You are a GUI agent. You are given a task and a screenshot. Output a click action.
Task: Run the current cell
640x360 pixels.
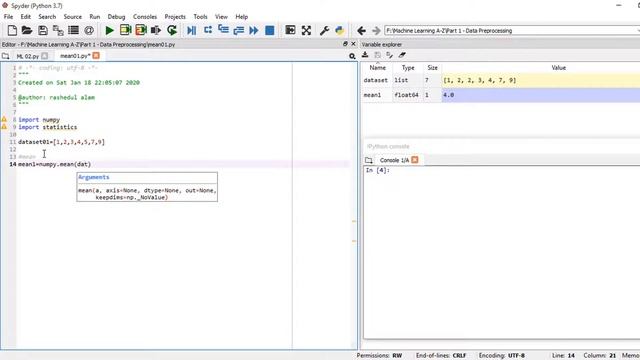point(125,30)
